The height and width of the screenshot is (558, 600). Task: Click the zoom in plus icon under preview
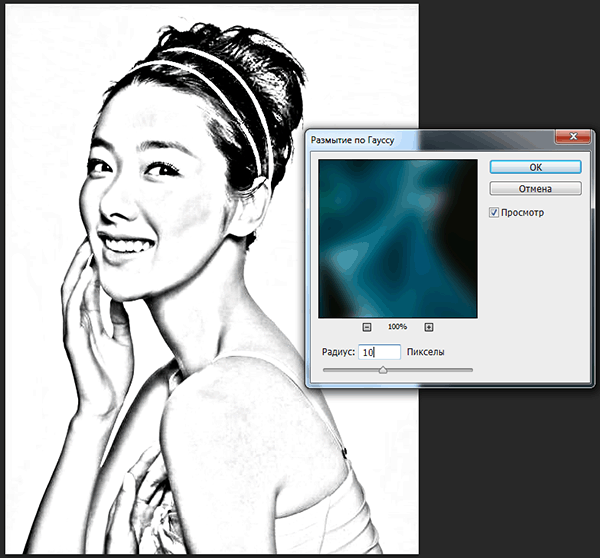[429, 327]
